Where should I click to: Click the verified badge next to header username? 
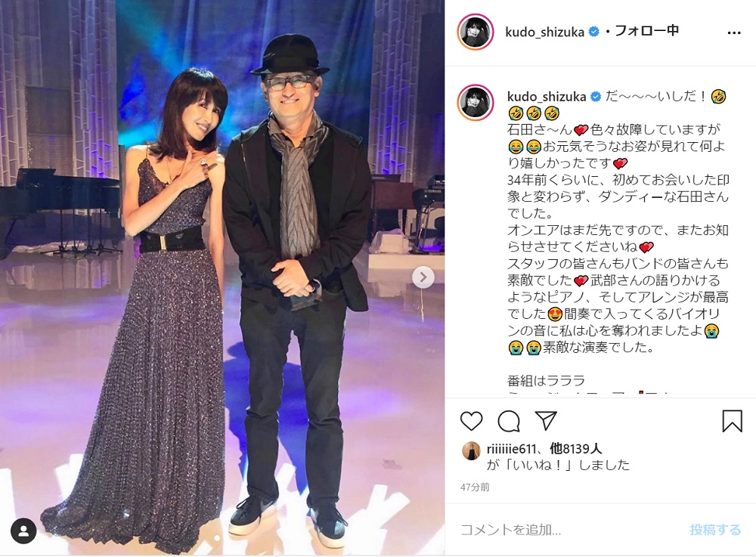coord(594,32)
